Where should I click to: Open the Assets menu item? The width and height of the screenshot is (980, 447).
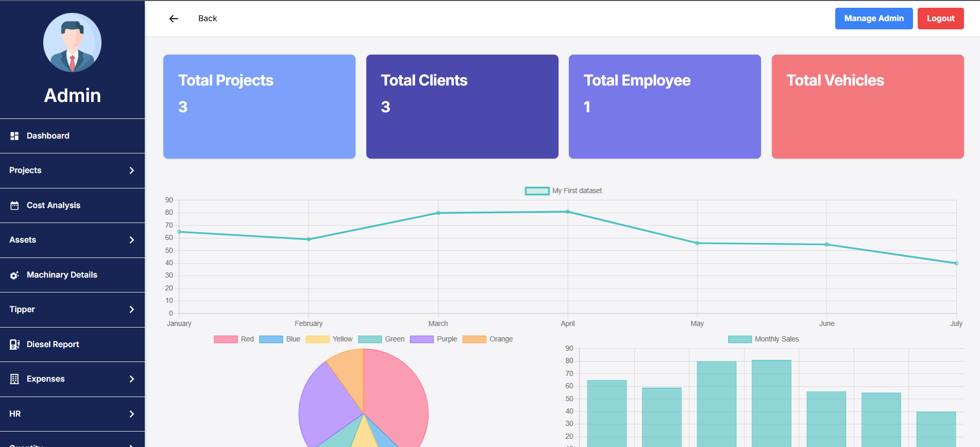pos(72,240)
